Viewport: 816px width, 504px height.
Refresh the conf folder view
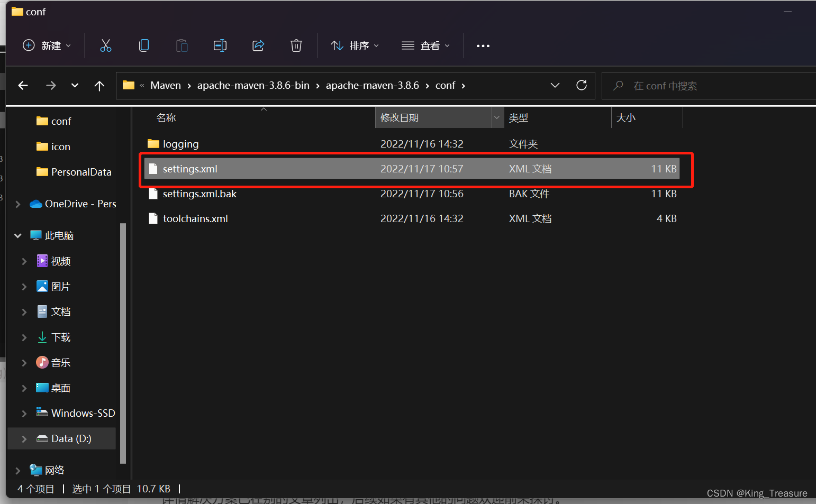582,85
